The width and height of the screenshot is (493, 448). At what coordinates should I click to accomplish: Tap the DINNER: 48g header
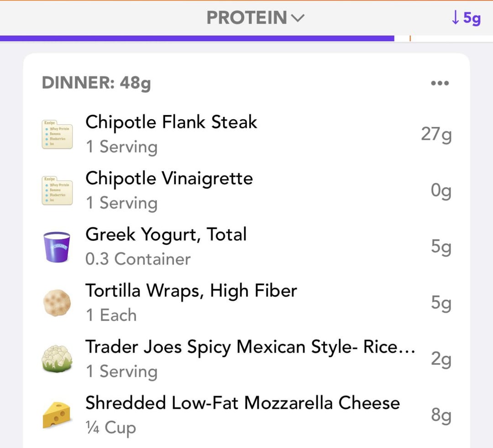tap(96, 83)
